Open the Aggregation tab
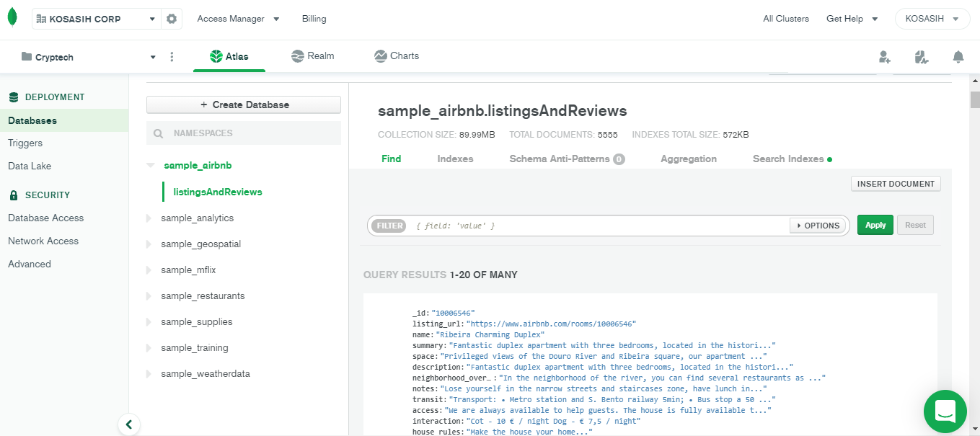The height and width of the screenshot is (436, 980). click(689, 159)
